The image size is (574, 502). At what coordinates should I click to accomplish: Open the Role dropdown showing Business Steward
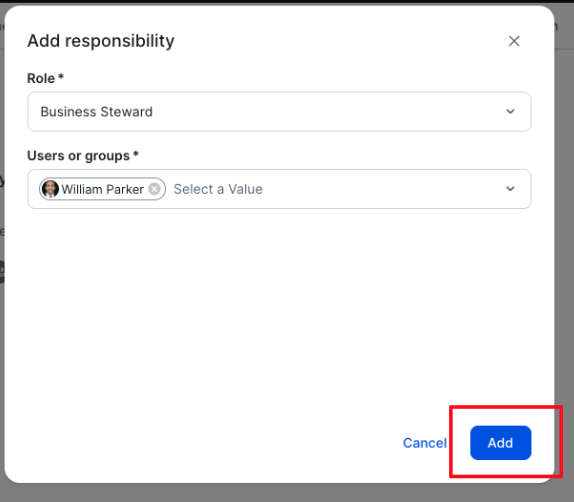[x=279, y=112]
